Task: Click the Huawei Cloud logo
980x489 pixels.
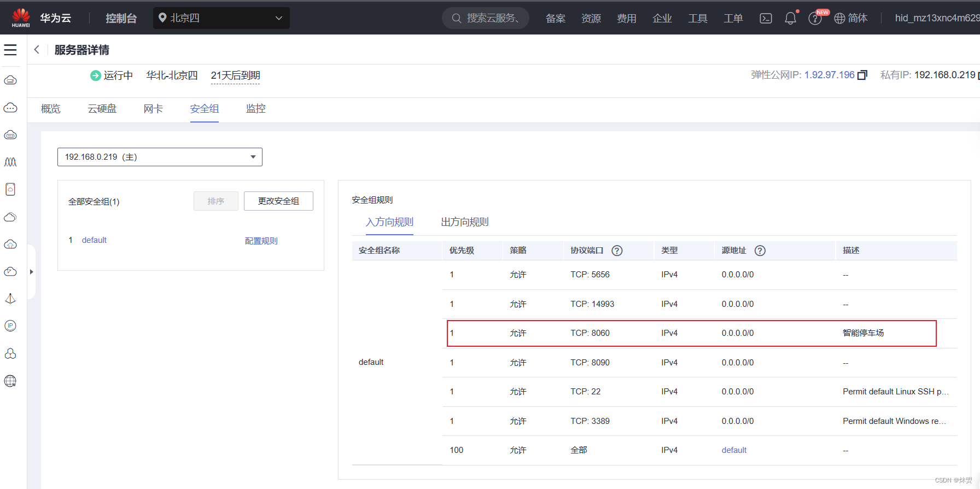Action: pyautogui.click(x=21, y=18)
